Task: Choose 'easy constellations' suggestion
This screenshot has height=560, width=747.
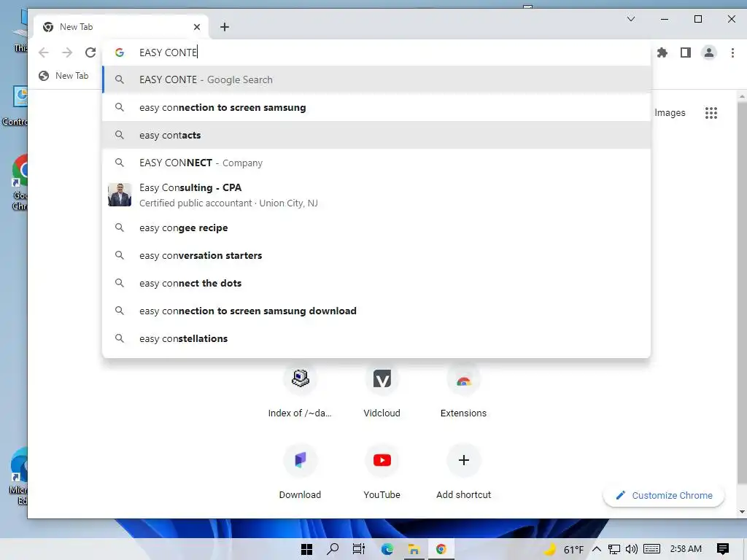Action: click(x=376, y=338)
